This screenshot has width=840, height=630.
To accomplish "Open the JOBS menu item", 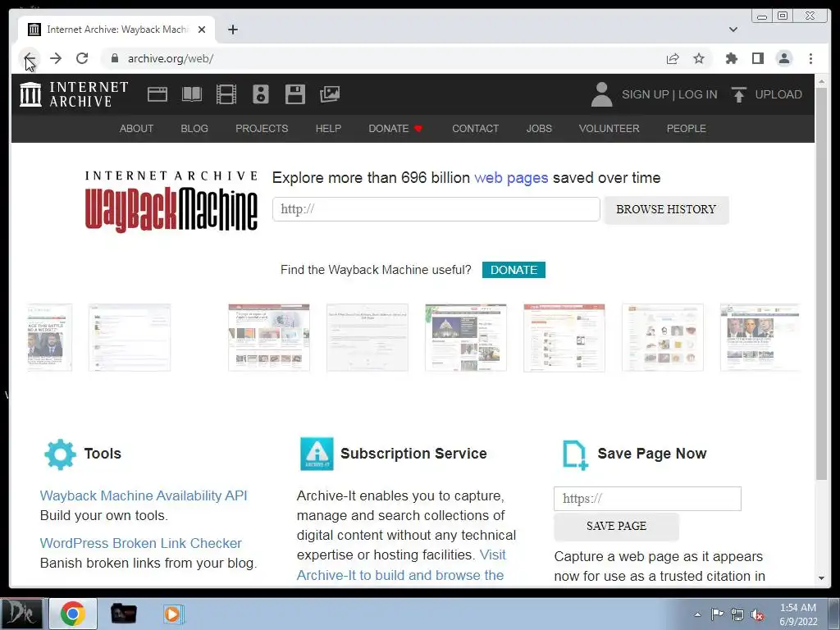I will point(539,129).
